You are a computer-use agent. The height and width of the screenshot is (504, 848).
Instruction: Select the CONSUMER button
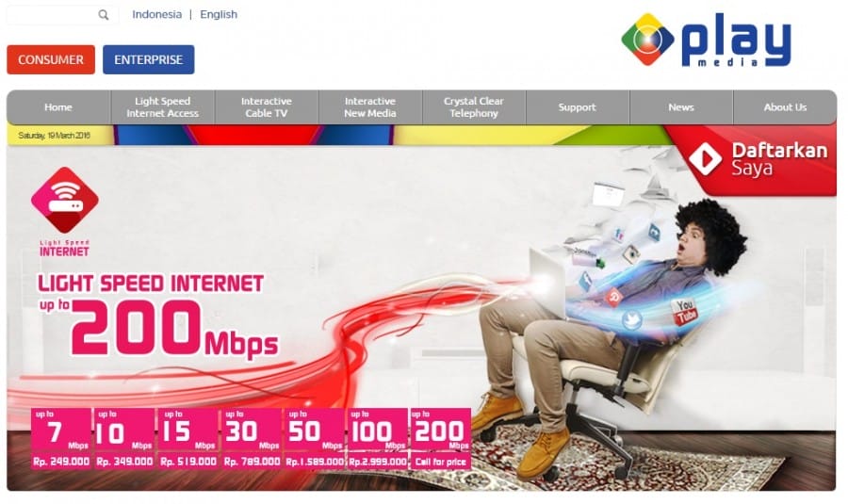coord(51,59)
